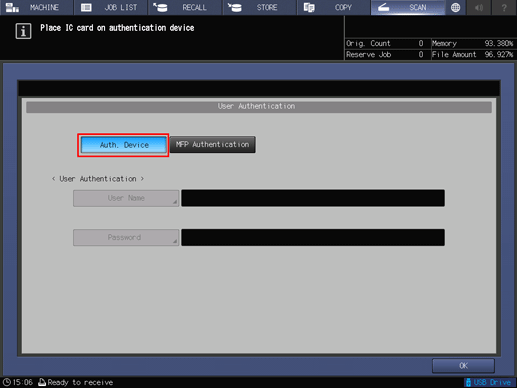This screenshot has height=388, width=517.
Task: Click the Reserve Job value
Action: 421,55
